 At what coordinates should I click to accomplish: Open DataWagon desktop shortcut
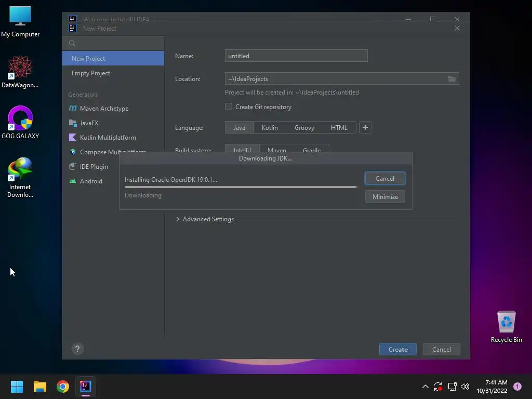click(20, 72)
